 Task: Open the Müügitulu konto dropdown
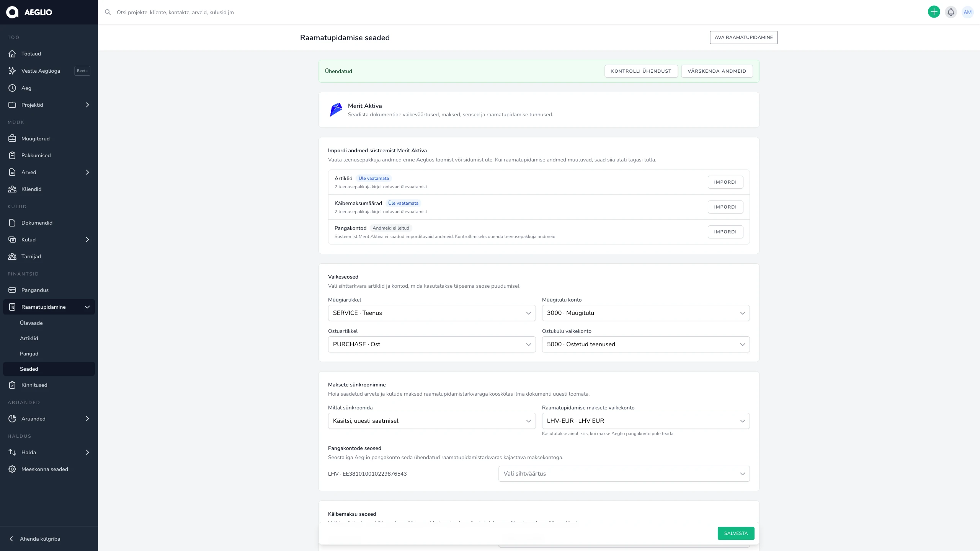(x=646, y=313)
